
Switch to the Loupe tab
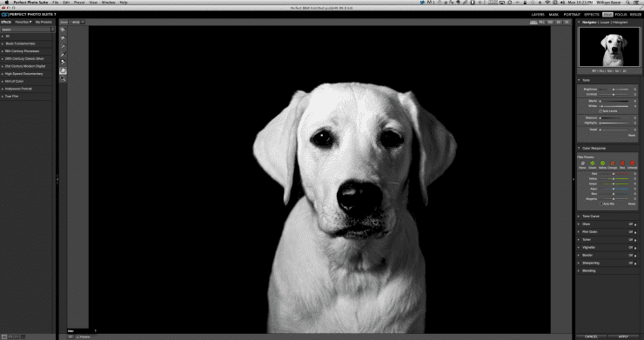605,23
